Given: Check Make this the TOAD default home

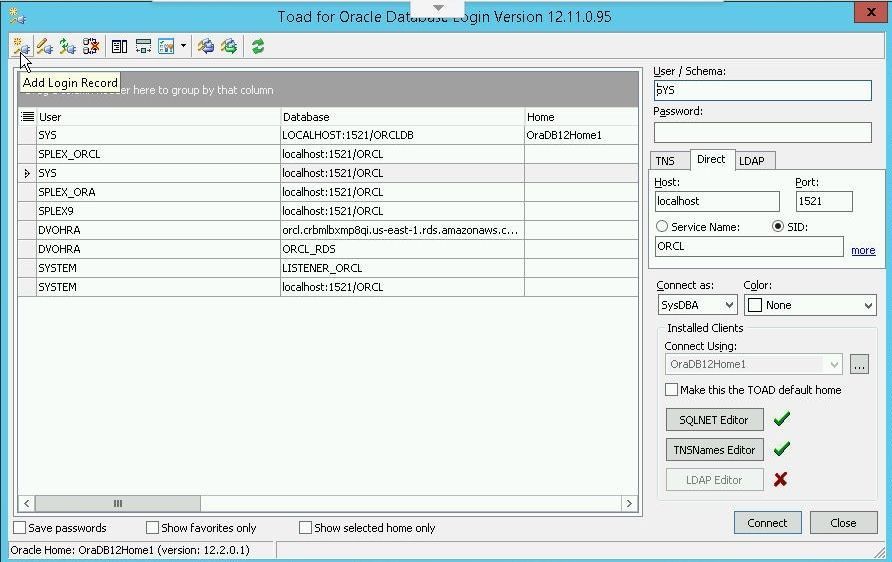Looking at the screenshot, I should (x=671, y=390).
